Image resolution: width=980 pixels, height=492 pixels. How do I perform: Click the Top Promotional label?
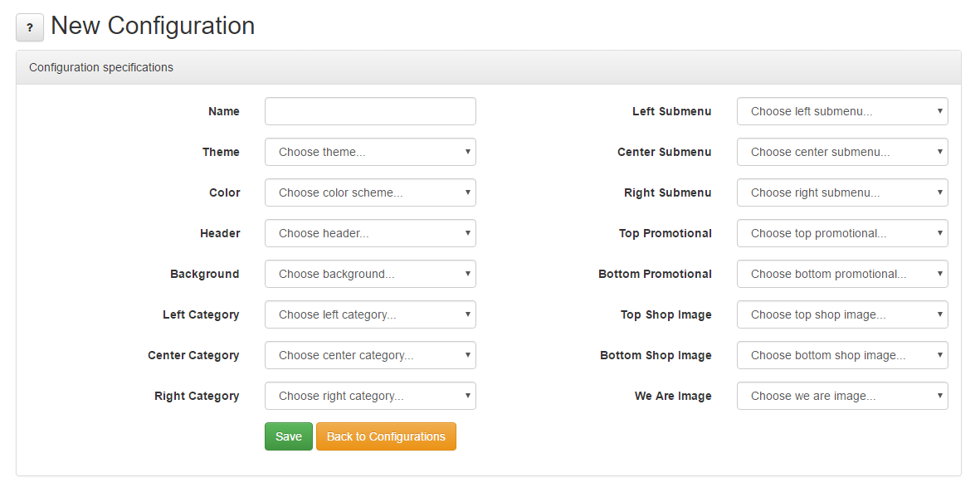click(x=665, y=233)
